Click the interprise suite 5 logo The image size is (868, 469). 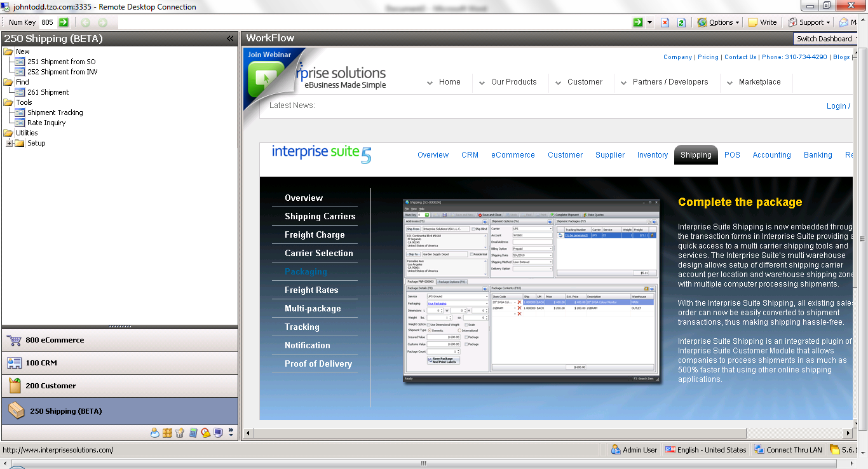tap(322, 154)
